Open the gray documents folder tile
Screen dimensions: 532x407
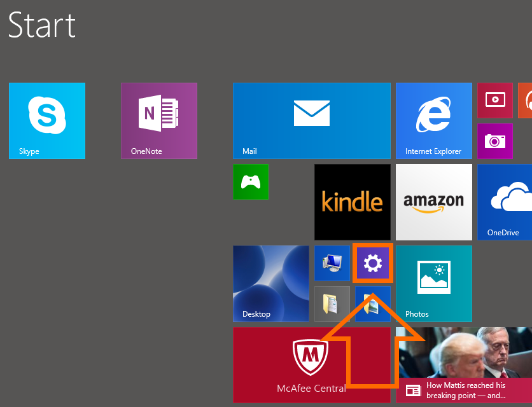coord(332,304)
